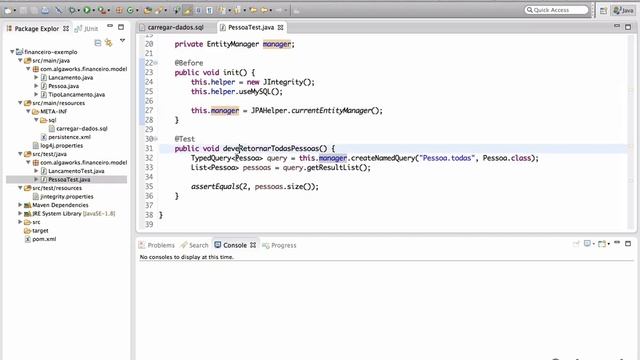Select the PessoaTest.java editor tab

click(x=251, y=27)
